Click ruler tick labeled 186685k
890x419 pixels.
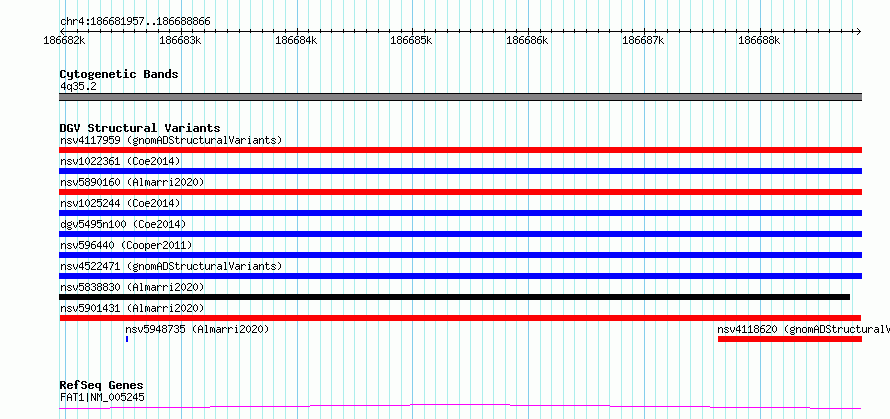[412, 40]
